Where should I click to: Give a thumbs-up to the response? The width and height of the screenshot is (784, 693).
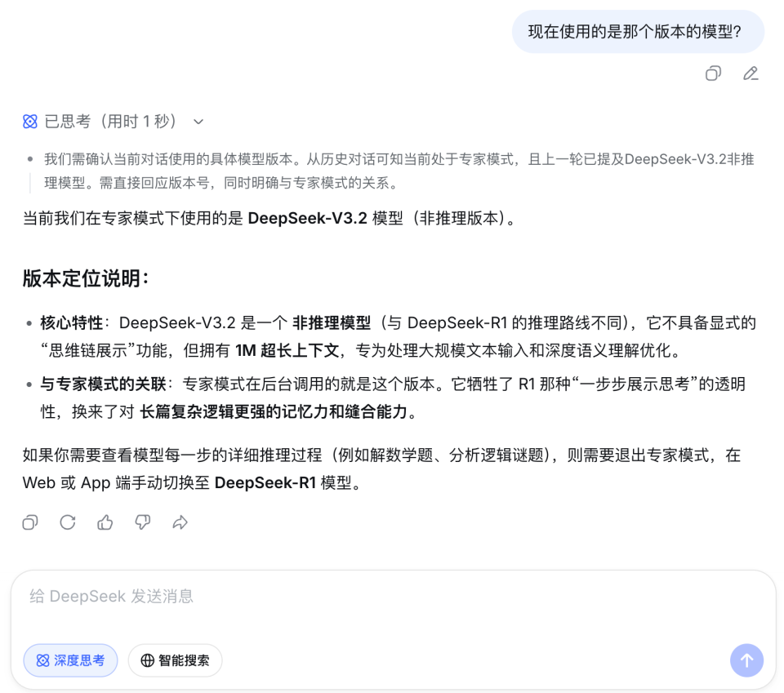[x=105, y=522]
